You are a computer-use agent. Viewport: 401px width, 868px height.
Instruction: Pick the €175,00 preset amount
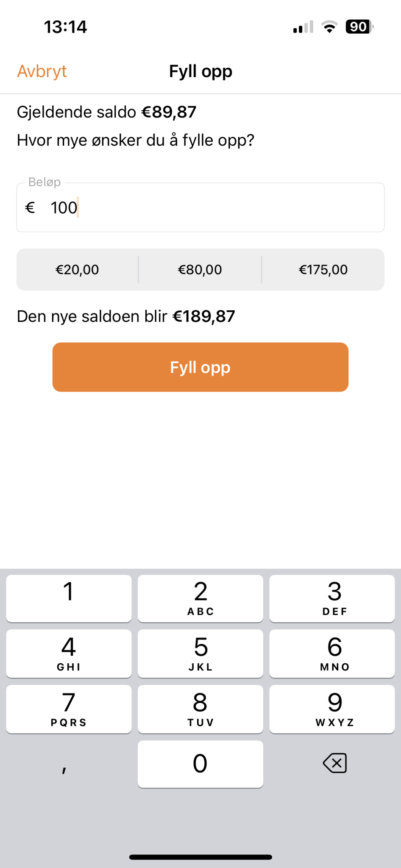click(x=323, y=270)
